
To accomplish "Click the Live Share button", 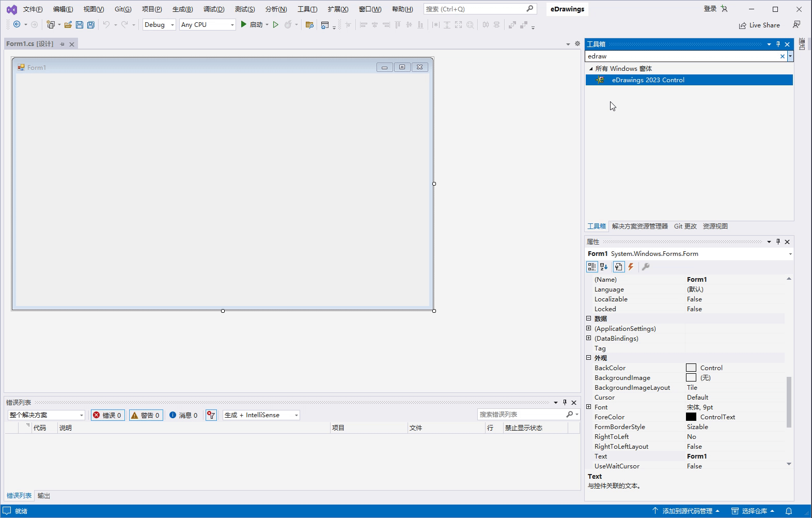I will tap(759, 25).
